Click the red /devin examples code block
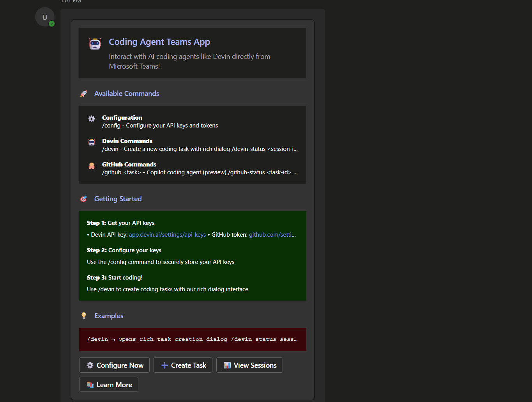Image resolution: width=532 pixels, height=402 pixels. [193, 339]
